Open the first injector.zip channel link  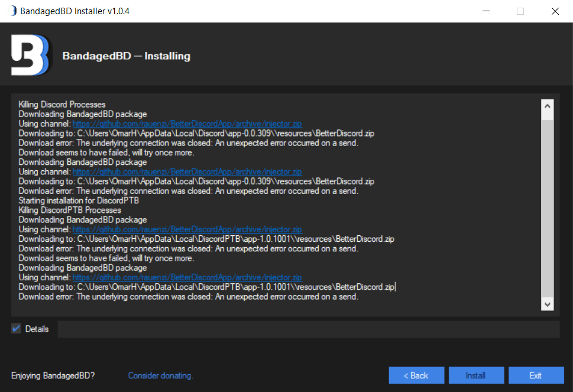tap(187, 124)
